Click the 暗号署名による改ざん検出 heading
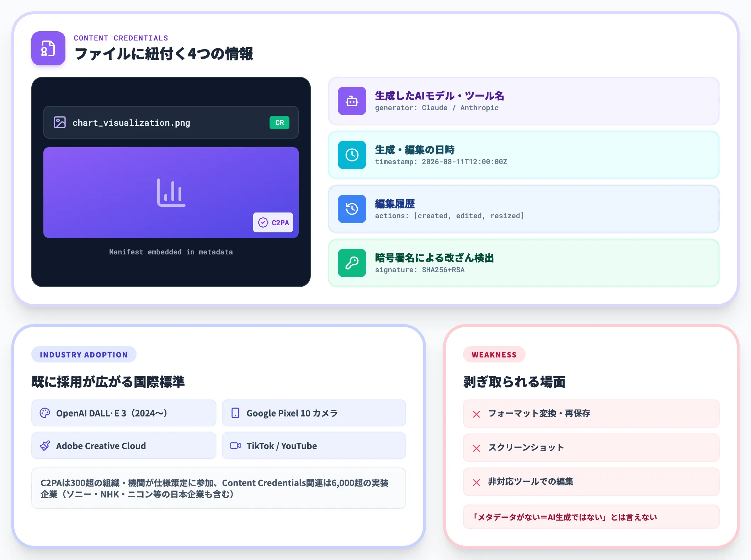 point(435,258)
